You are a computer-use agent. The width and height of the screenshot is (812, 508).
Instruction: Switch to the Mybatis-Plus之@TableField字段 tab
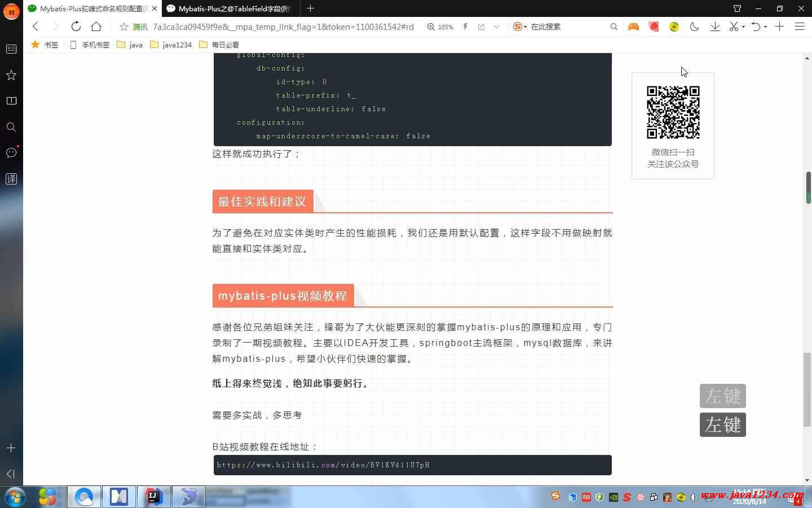click(x=231, y=8)
